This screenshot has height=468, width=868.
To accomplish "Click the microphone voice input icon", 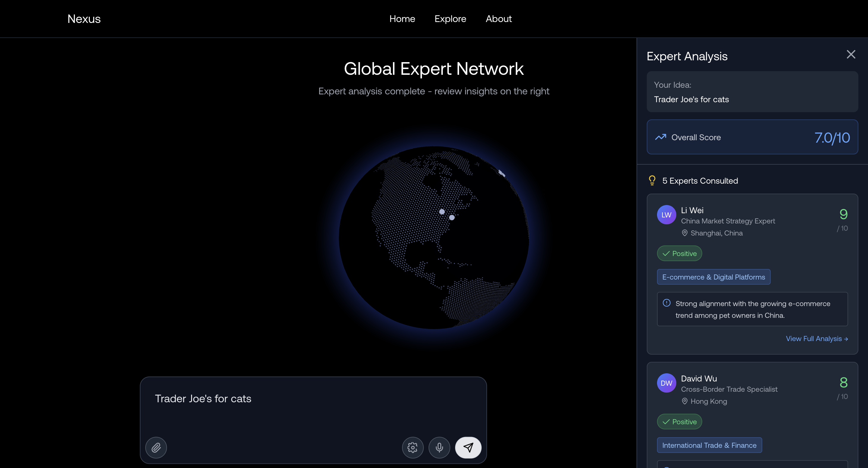I will [439, 447].
